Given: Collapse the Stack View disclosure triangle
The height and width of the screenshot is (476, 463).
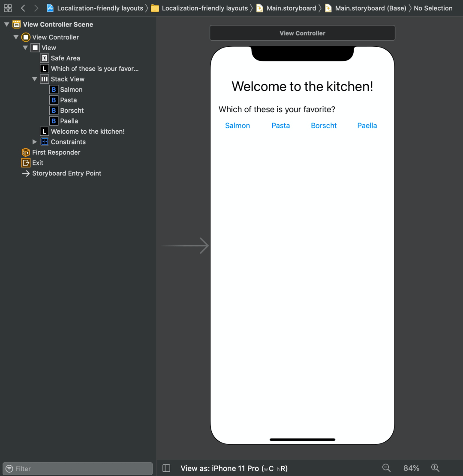Looking at the screenshot, I should pos(34,79).
